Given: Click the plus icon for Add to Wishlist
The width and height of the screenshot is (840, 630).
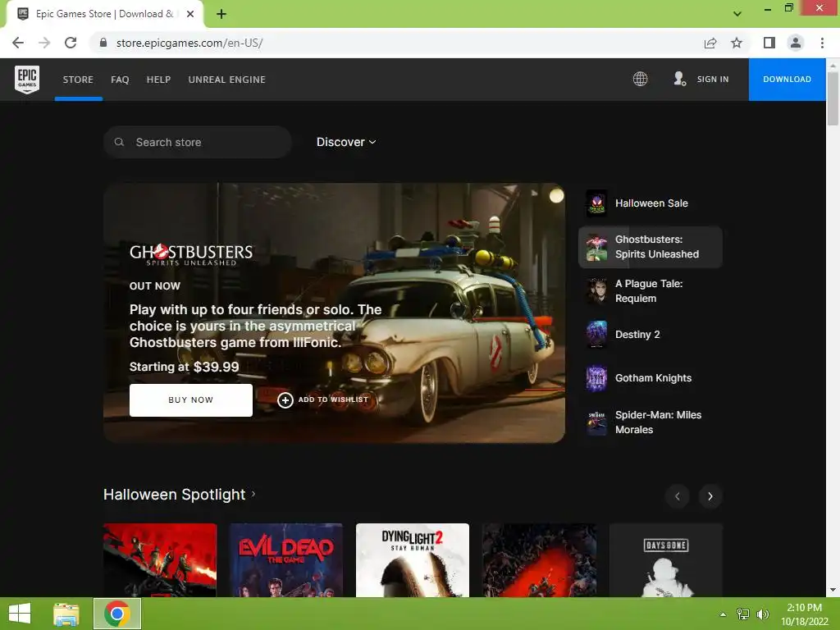Looking at the screenshot, I should [285, 399].
